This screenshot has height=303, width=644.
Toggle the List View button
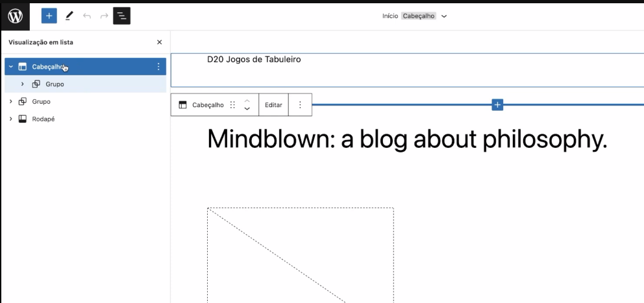pyautogui.click(x=121, y=16)
